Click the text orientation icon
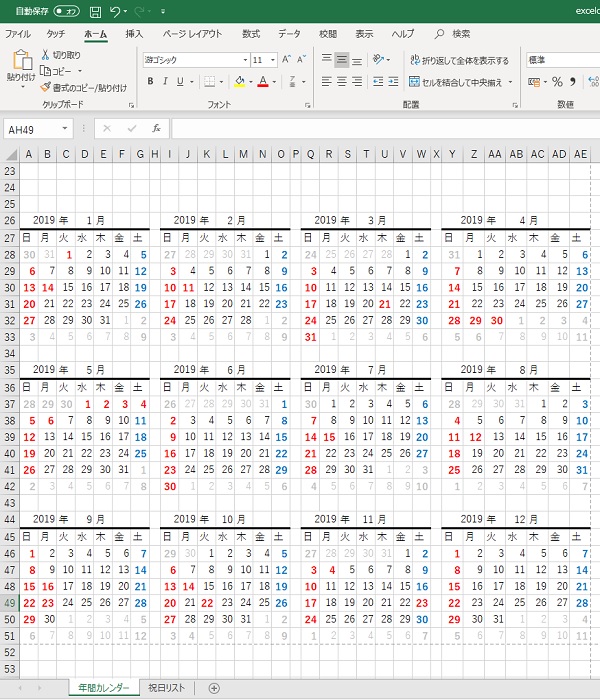This screenshot has width=600, height=700. tap(379, 59)
